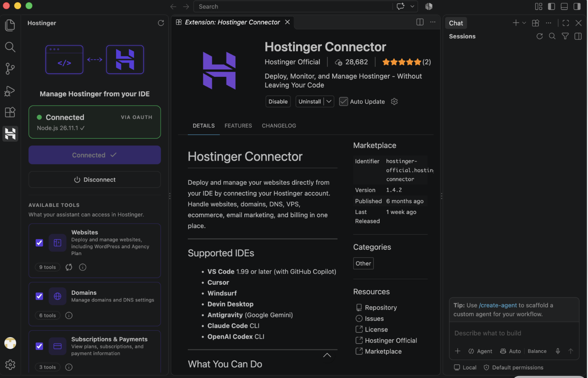Select the Extension: Hostinger Connector editor tab
This screenshot has height=378, width=588.
[x=232, y=22]
